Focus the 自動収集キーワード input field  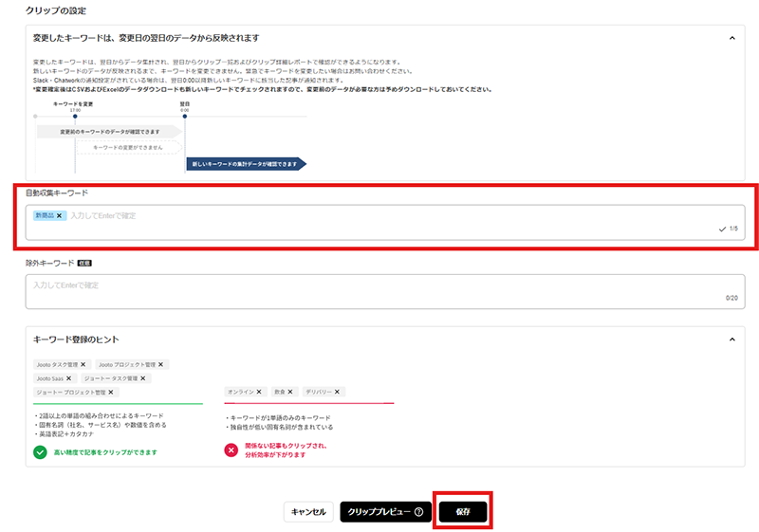pos(385,223)
